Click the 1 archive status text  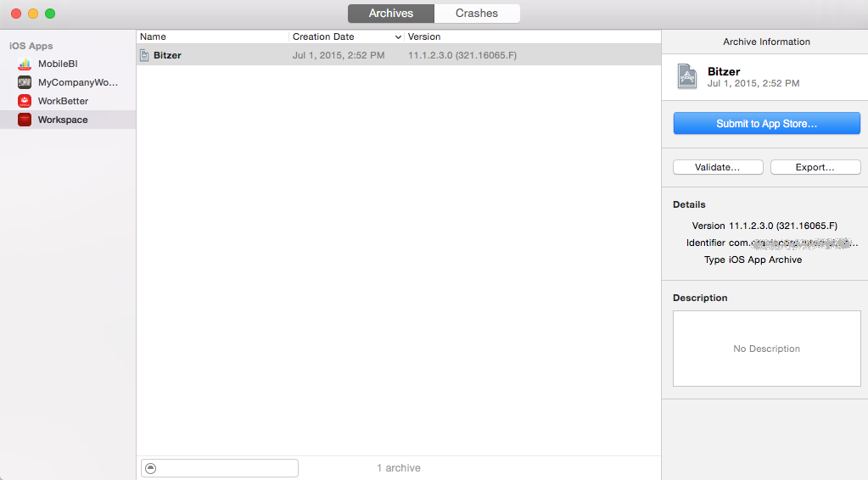point(399,468)
